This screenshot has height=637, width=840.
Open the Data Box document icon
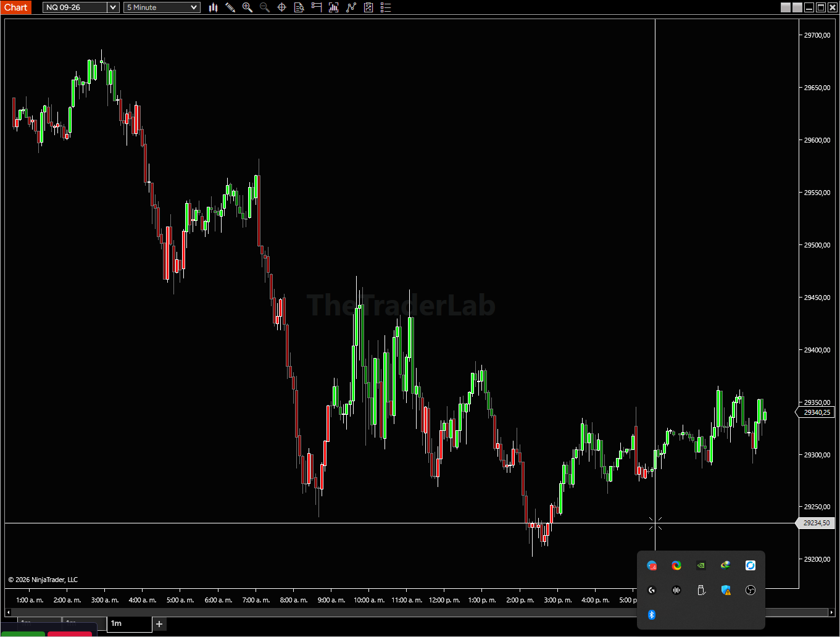[299, 7]
